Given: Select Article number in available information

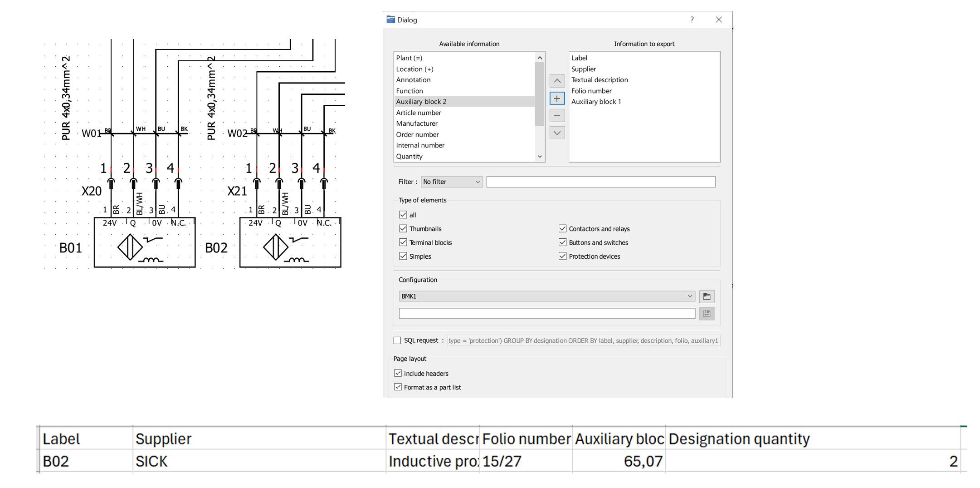Looking at the screenshot, I should point(418,113).
